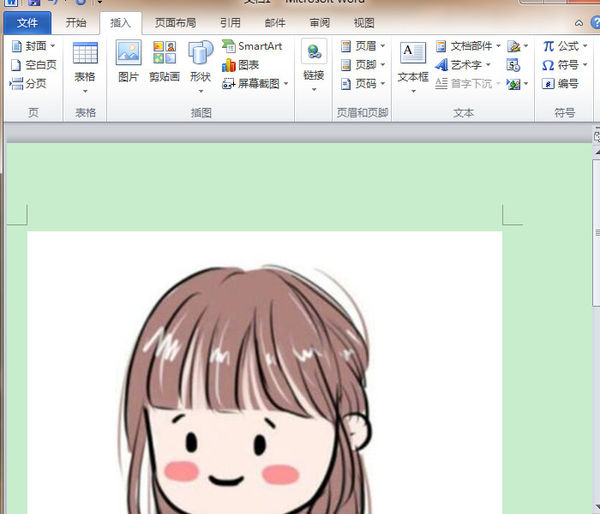Click the 图表 (Chart) icon
Image resolution: width=600 pixels, height=514 pixels.
tap(240, 65)
